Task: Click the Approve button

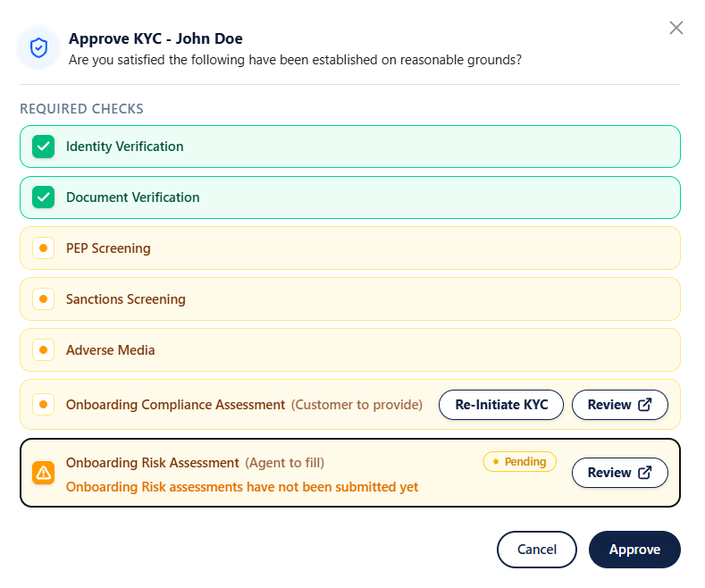Action: pos(634,550)
